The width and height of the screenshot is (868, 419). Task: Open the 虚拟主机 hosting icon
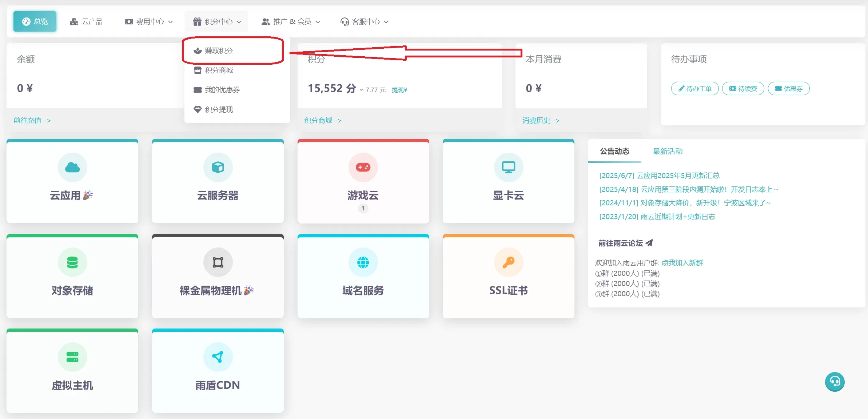click(72, 357)
